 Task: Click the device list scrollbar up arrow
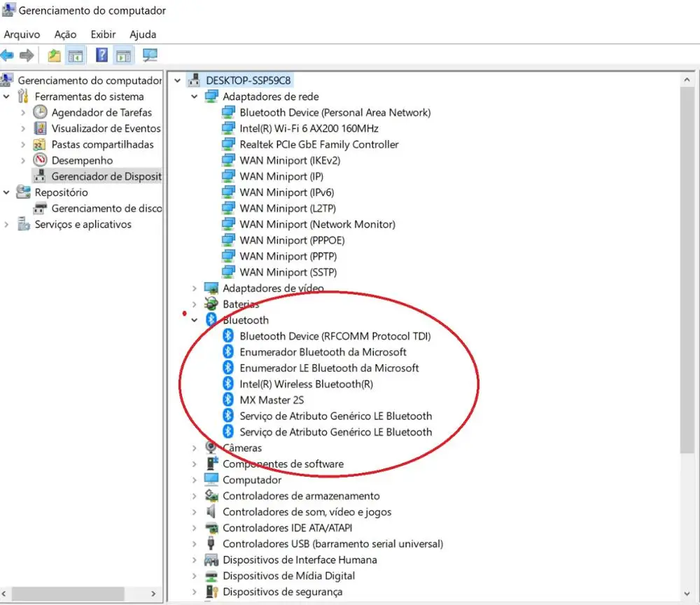coord(687,80)
